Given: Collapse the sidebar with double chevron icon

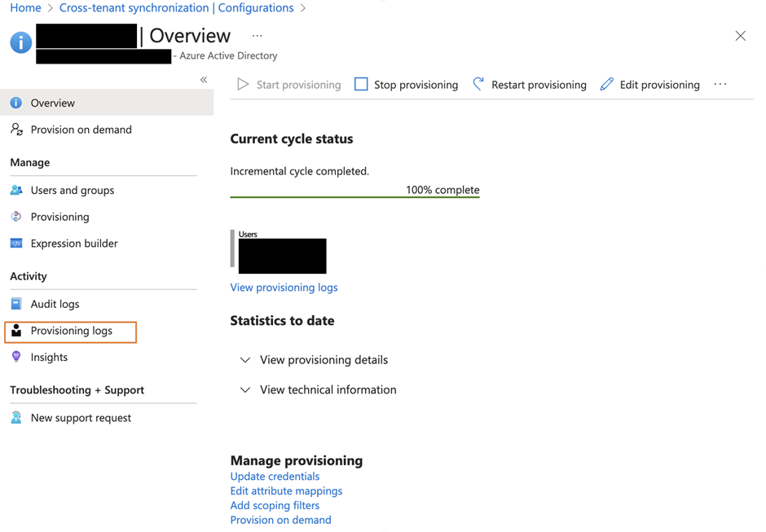Looking at the screenshot, I should click(x=204, y=80).
